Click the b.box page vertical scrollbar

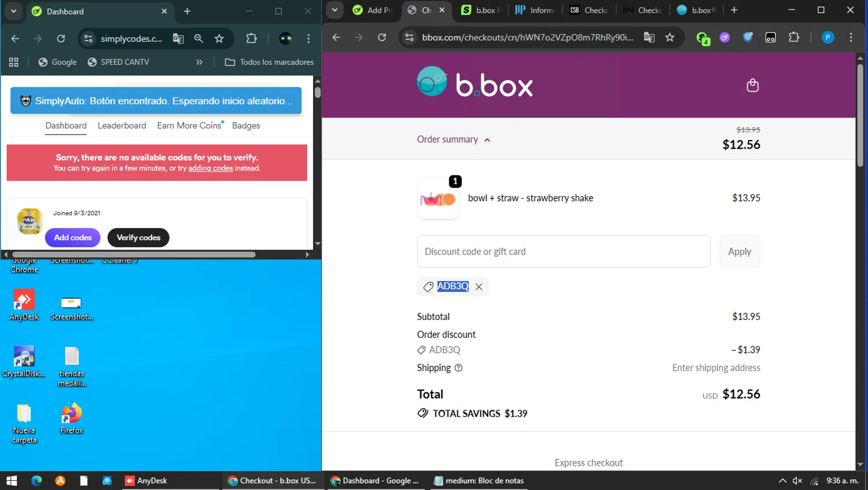pyautogui.click(x=860, y=116)
